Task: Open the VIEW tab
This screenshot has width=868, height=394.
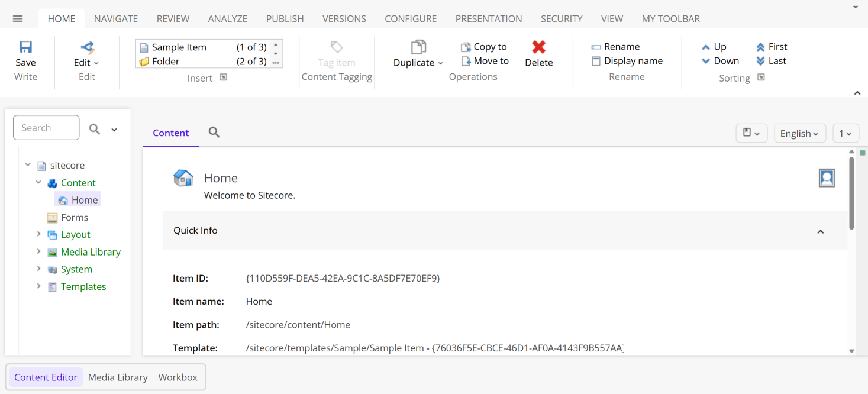Action: [x=612, y=19]
